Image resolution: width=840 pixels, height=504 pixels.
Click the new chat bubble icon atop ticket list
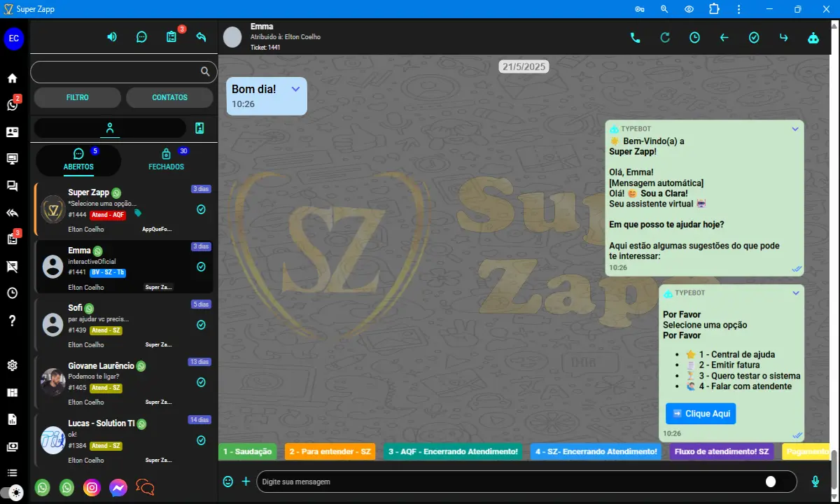click(x=141, y=37)
